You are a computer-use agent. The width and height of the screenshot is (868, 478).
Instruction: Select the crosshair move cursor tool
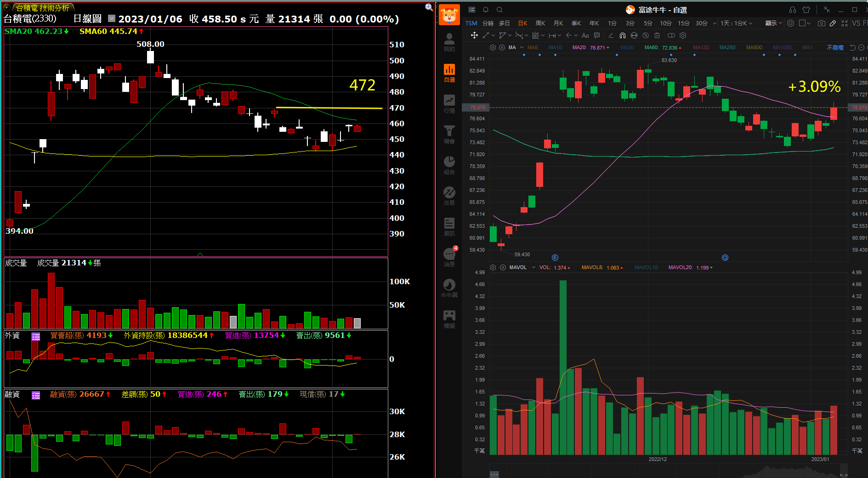(x=474, y=35)
